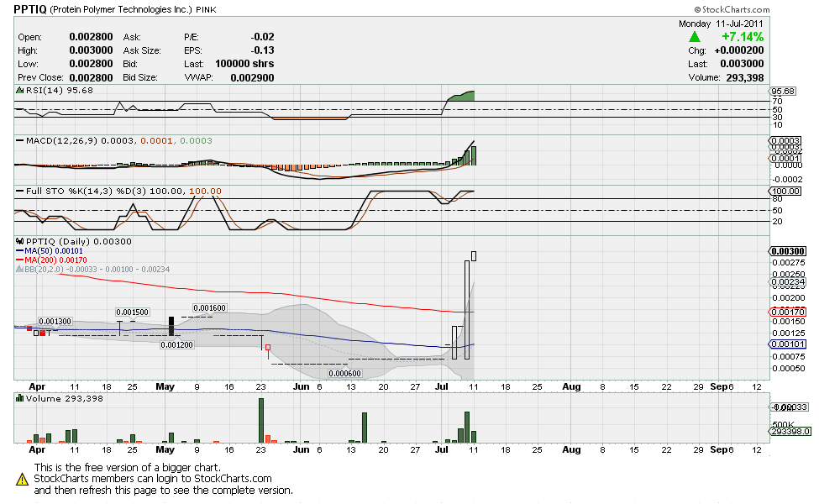Click the Low price 0.002800
The width and height of the screenshot is (819, 504).
[91, 64]
